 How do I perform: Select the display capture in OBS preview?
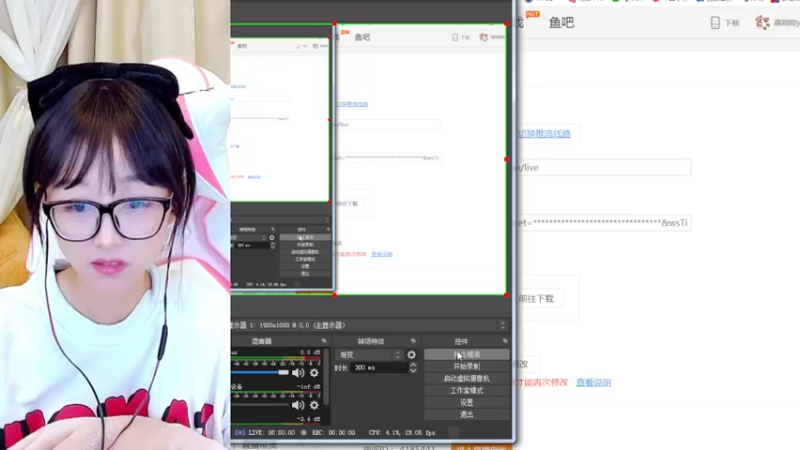(420, 159)
